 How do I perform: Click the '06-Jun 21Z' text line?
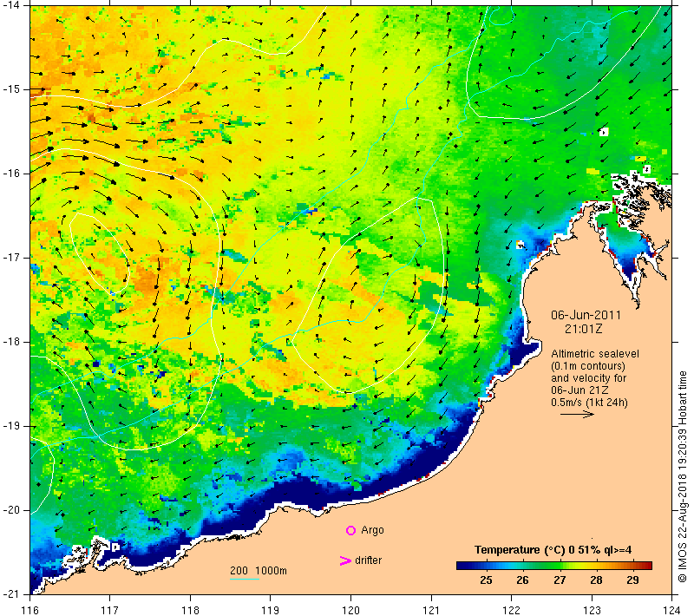tap(579, 390)
